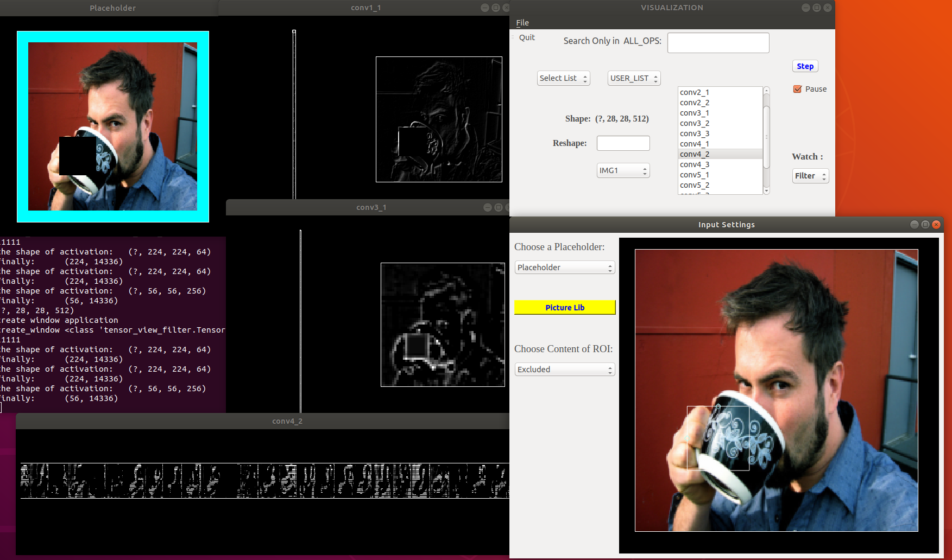Viewport: 952px width, 560px height.
Task: Click the Reshape input field
Action: pos(623,143)
